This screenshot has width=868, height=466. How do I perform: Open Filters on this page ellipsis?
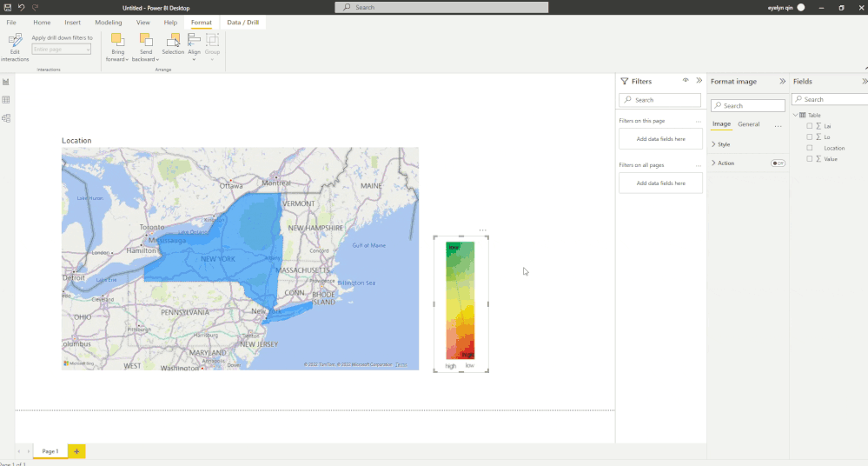coord(698,121)
